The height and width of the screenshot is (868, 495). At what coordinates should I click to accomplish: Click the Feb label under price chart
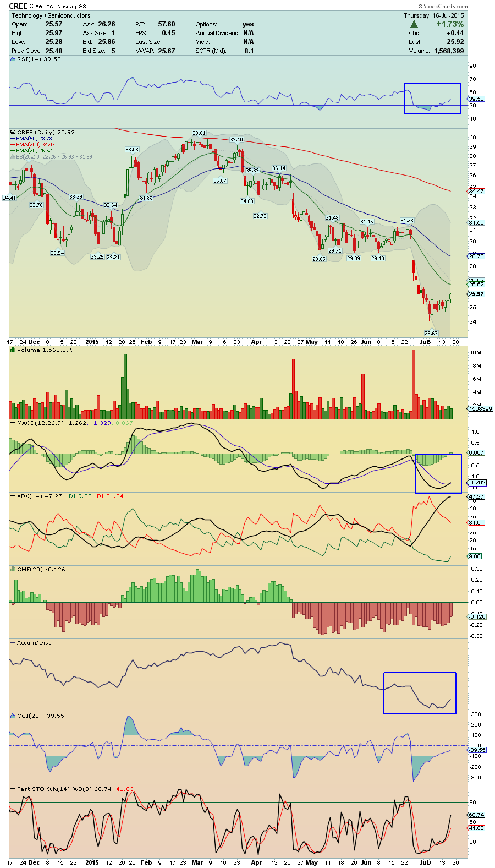coord(146,342)
